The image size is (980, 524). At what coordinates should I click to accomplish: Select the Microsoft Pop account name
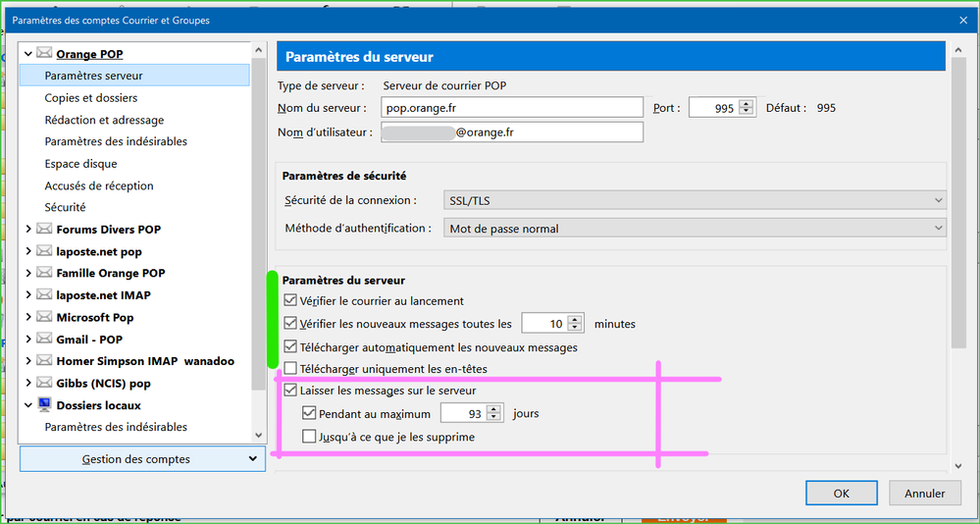point(95,318)
